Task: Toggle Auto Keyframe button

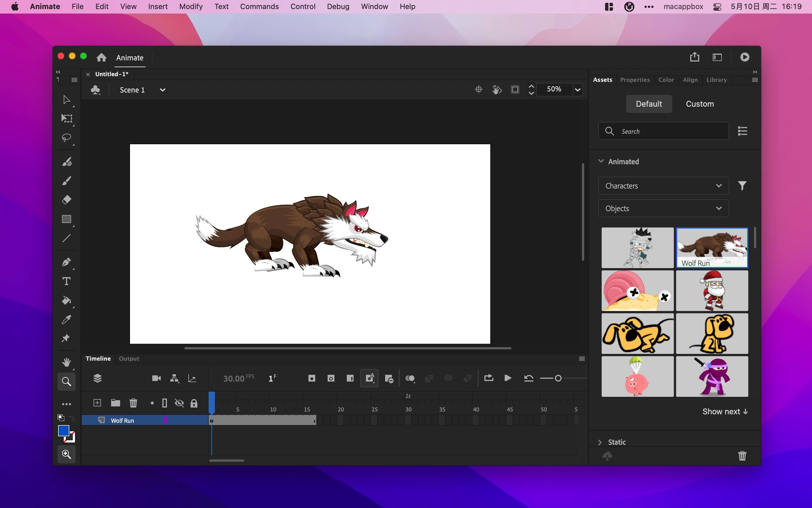Action: 369,378
